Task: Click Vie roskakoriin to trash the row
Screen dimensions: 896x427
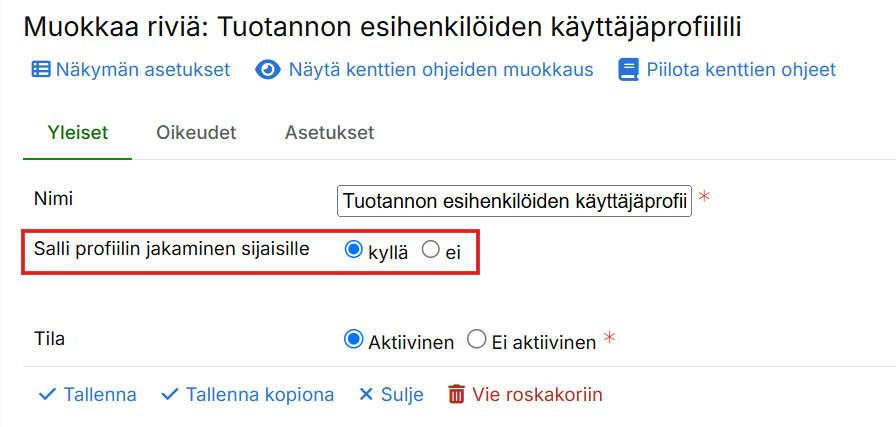Action: [539, 395]
